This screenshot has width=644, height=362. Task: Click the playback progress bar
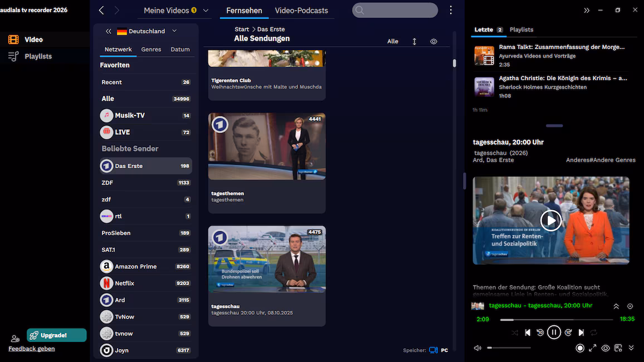click(x=556, y=319)
